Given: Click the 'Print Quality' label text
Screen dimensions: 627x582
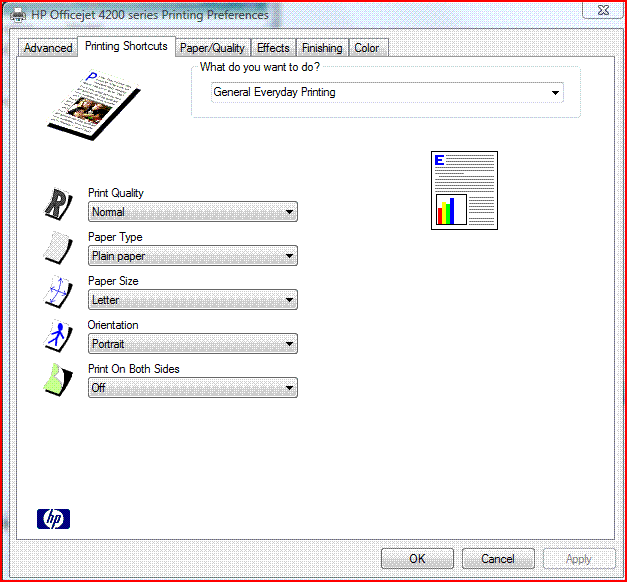Looking at the screenshot, I should (x=116, y=193).
